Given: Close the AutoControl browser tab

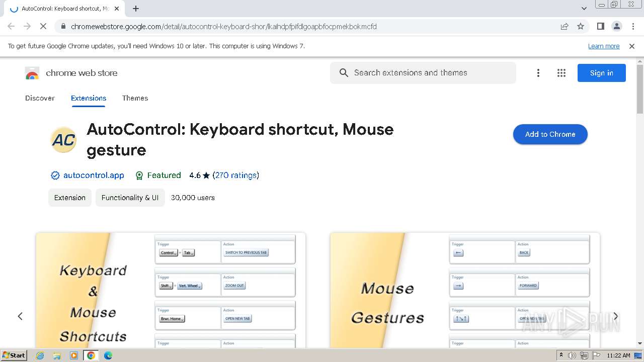Looking at the screenshot, I should tap(117, 9).
